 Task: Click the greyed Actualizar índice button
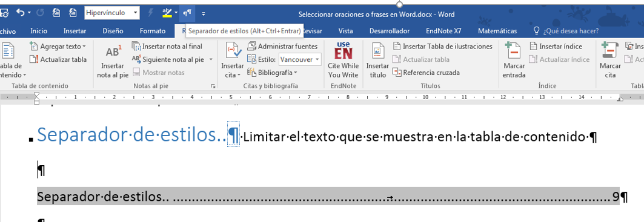(559, 59)
